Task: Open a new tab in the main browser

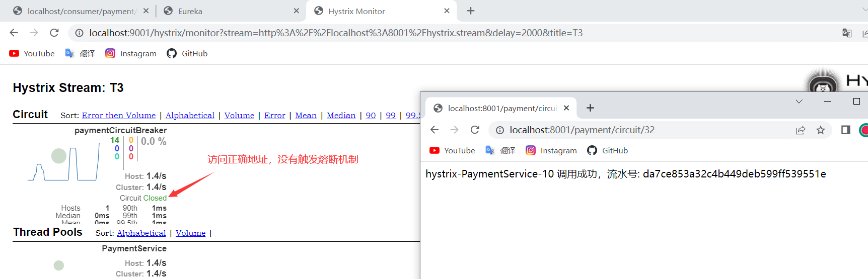Action: point(471,11)
